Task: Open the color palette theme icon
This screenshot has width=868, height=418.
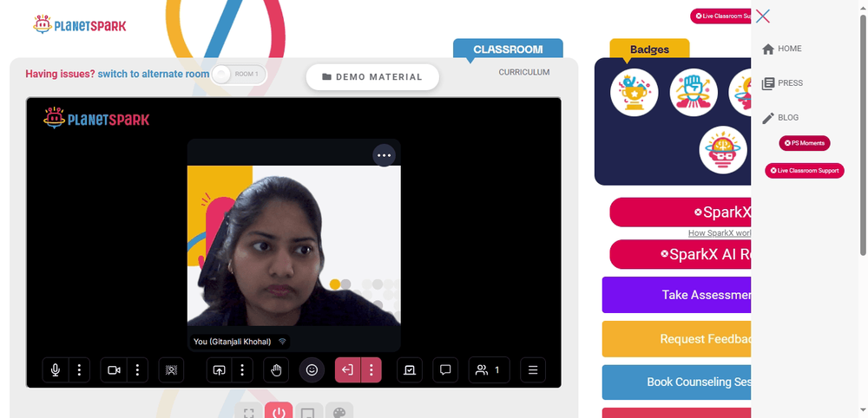Action: click(339, 413)
